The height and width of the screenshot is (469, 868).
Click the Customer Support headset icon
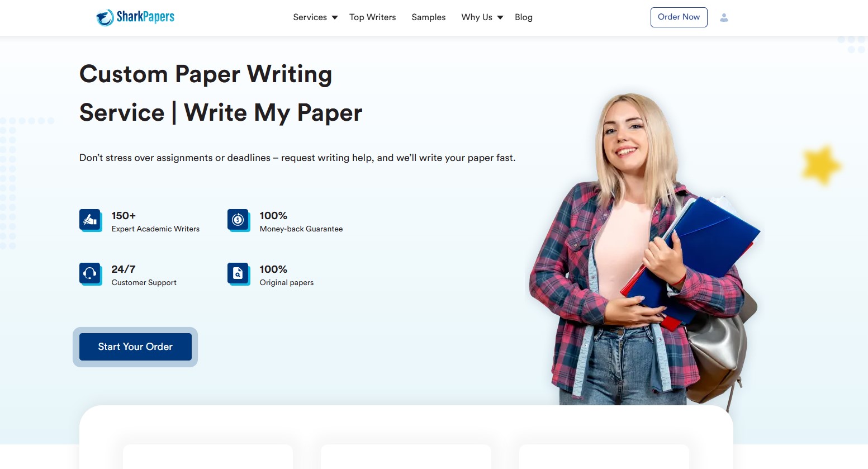[91, 274]
